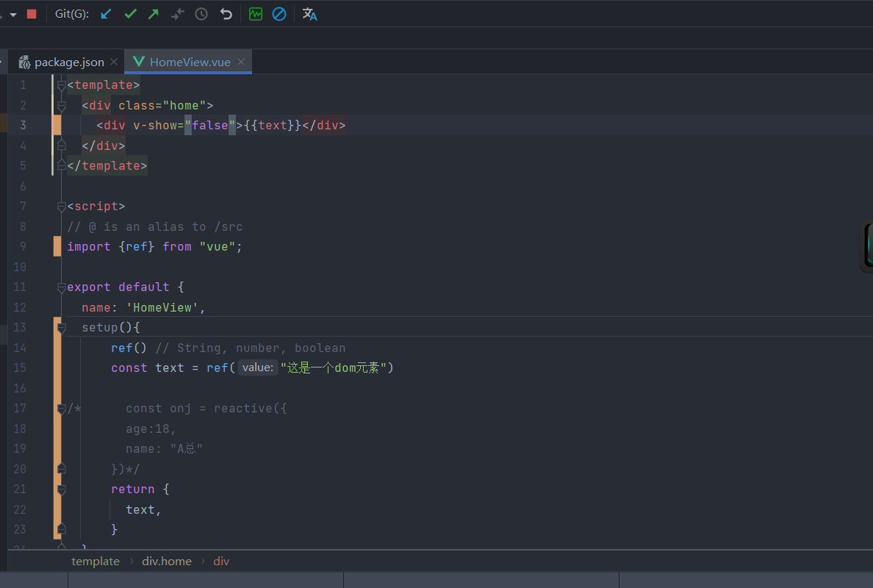Viewport: 873px width, 588px height.
Task: Select template breadcrumb
Action: click(x=96, y=562)
